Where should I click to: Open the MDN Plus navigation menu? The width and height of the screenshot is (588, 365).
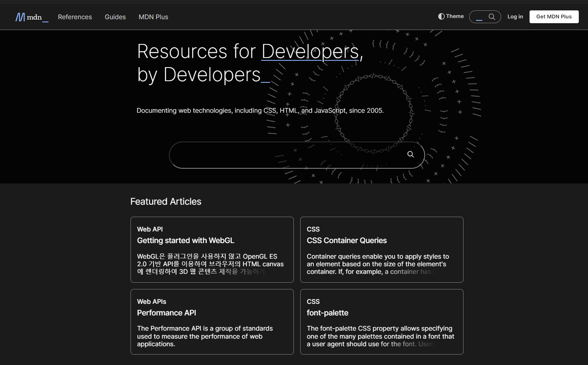153,17
